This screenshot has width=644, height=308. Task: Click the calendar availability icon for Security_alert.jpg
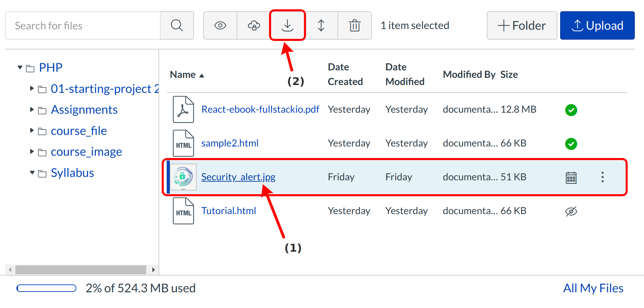click(x=571, y=178)
